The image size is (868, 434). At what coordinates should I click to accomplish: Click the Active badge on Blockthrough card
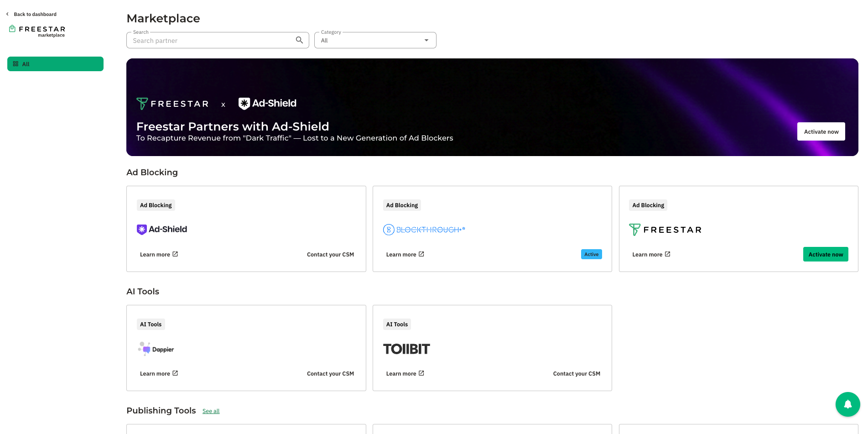point(591,254)
